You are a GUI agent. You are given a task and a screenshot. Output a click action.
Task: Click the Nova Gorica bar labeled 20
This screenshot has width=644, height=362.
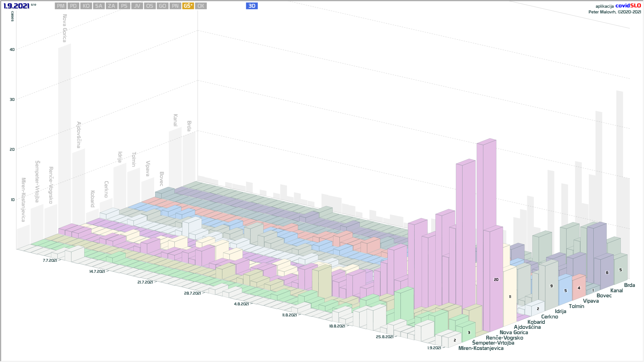pos(496,280)
